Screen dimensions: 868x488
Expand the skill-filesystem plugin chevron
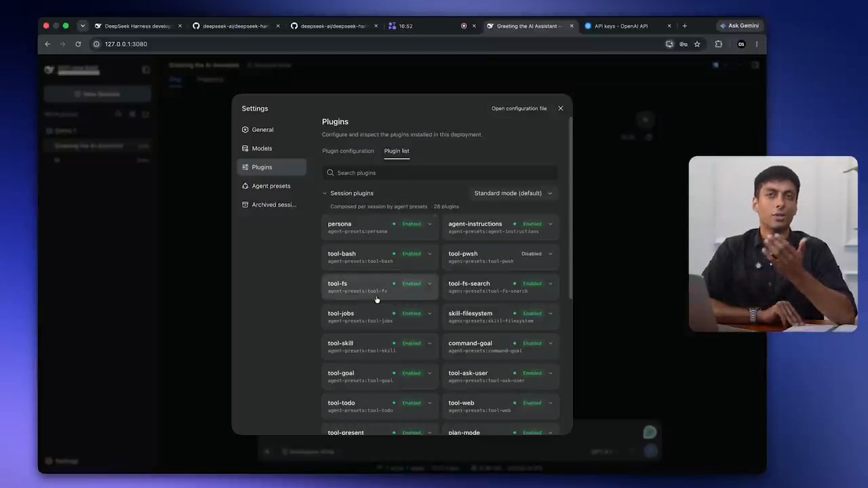coord(550,313)
